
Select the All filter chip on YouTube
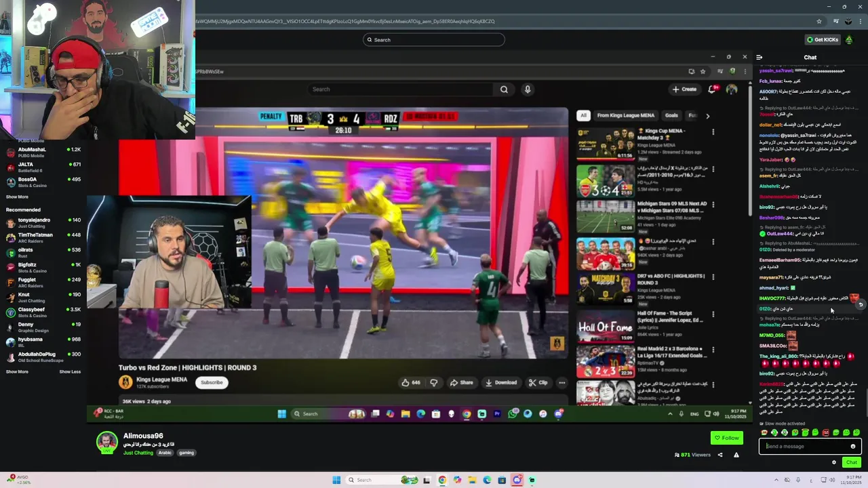pos(583,116)
